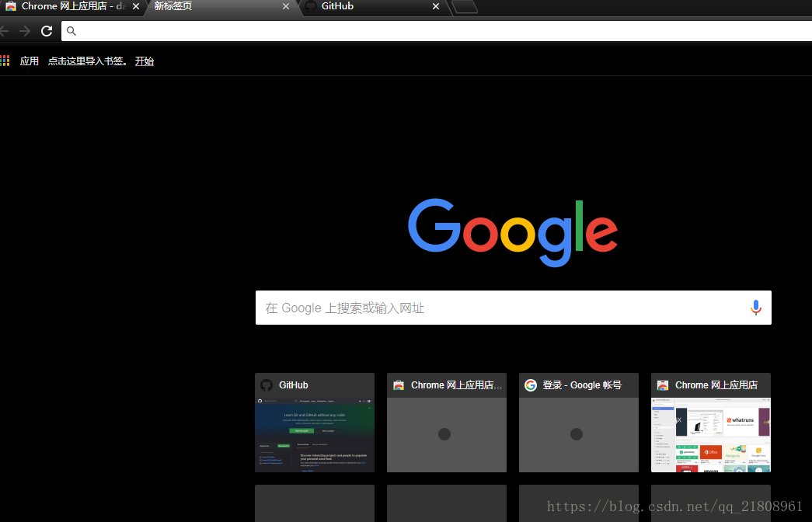Click the Google logo
The height and width of the screenshot is (522, 812).
click(x=513, y=232)
